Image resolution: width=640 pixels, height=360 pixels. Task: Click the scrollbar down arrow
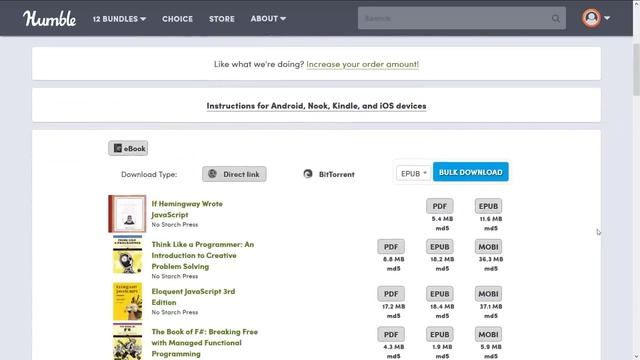[636, 356]
